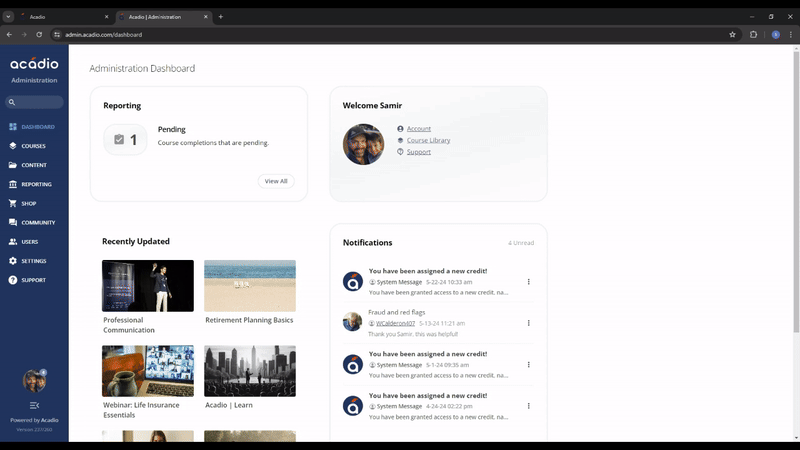This screenshot has height=450, width=800.
Task: Click the Community chat icon
Action: pyautogui.click(x=13, y=222)
